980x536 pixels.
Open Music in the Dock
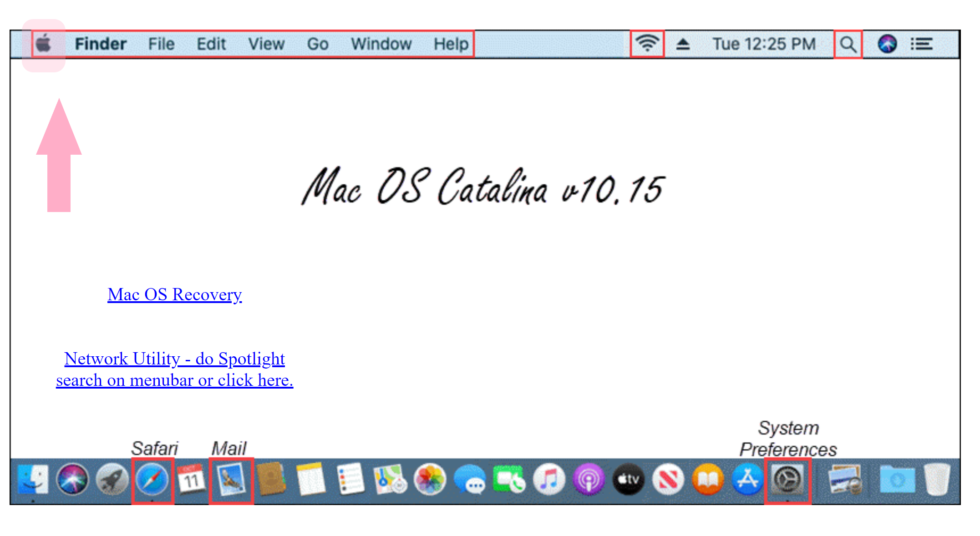pos(549,480)
